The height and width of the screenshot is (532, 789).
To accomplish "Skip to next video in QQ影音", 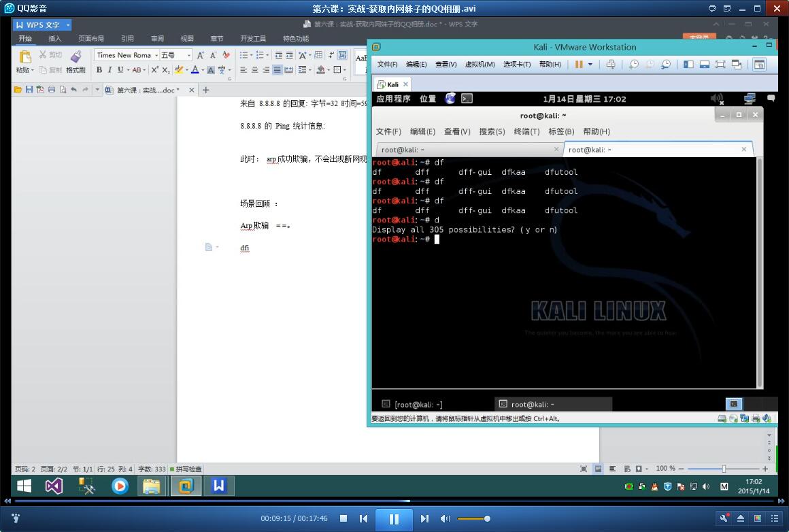I will click(x=424, y=518).
